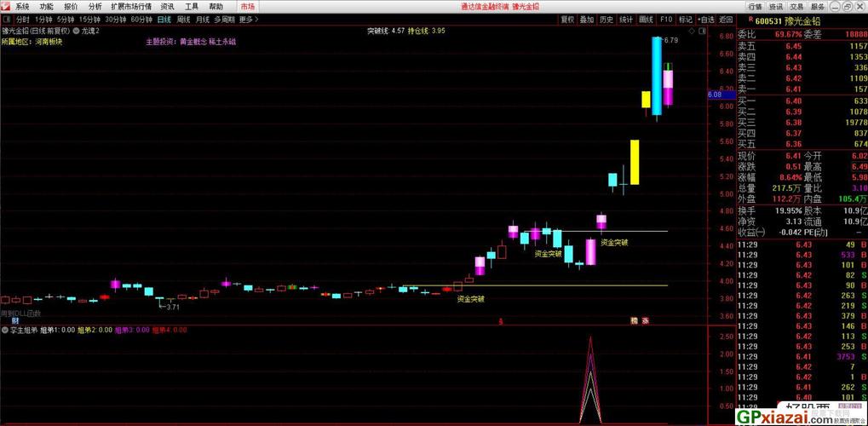Screen dimensions: 868x426
Task: Expand the 更多 periods dropdown
Action: [249, 20]
